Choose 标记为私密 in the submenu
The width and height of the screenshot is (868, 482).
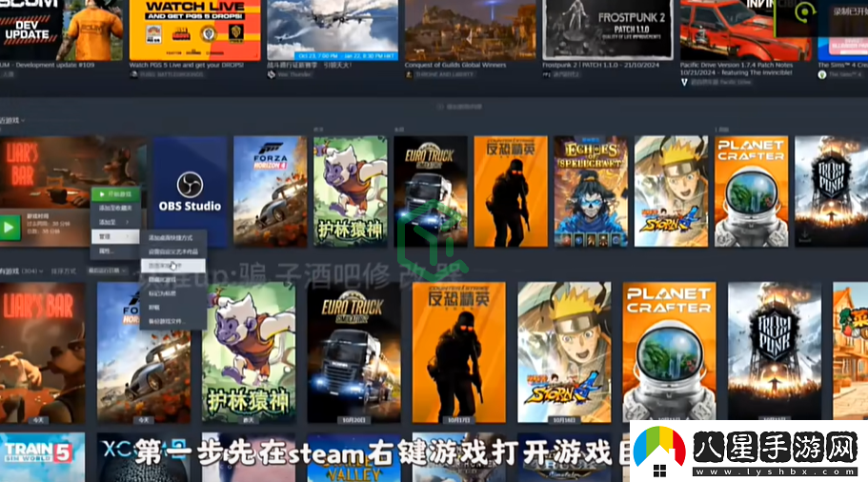point(172,293)
